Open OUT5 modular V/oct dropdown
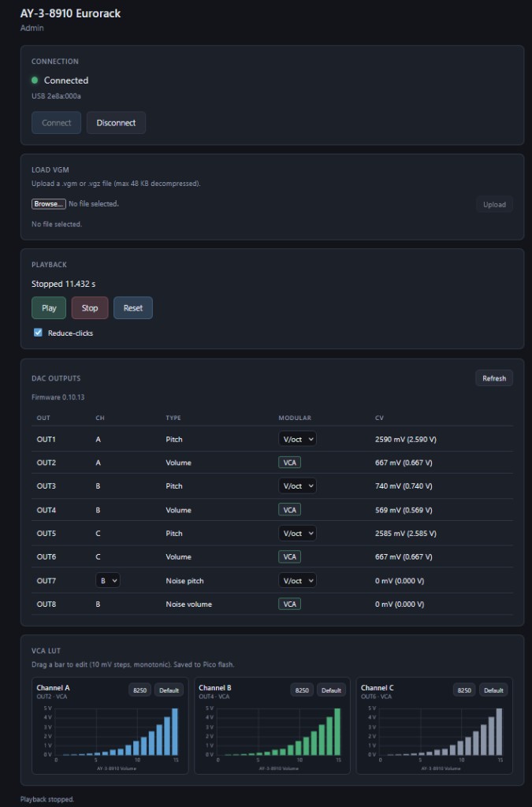Viewport: 532px width, 807px height. tap(297, 534)
